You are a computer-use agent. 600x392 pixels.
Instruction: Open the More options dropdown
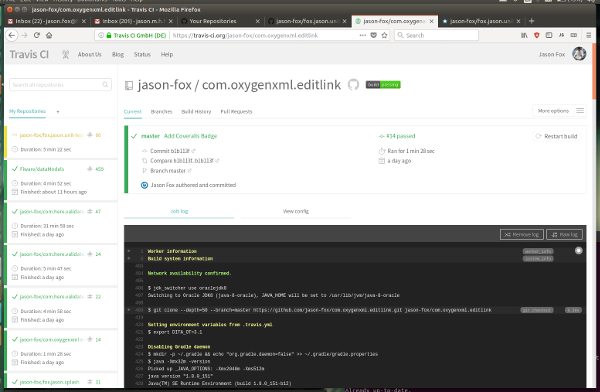point(553,111)
